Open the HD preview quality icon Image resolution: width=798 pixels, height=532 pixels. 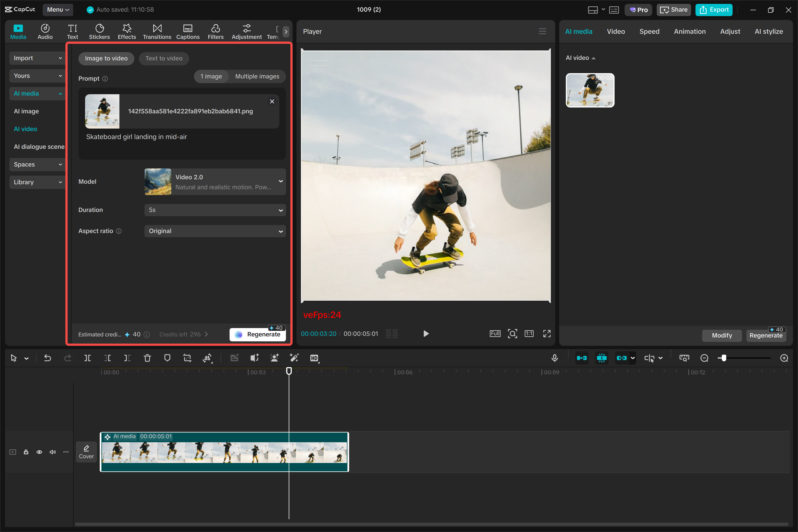coord(315,358)
